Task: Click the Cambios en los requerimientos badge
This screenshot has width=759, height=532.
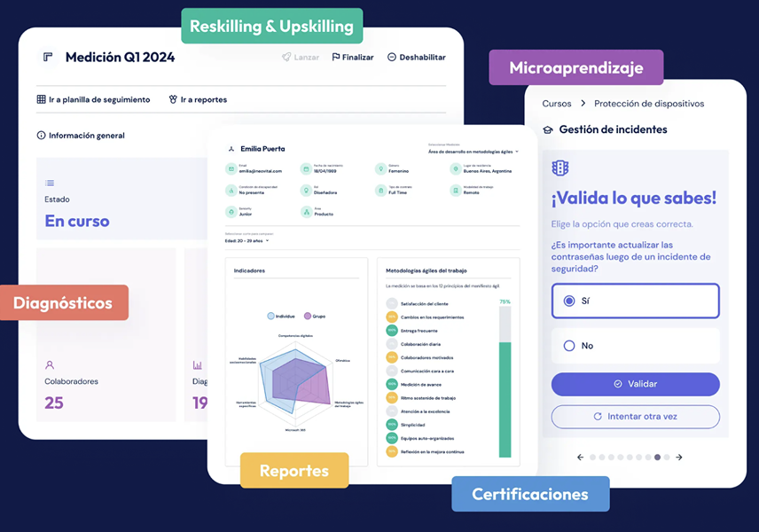Action: [392, 317]
